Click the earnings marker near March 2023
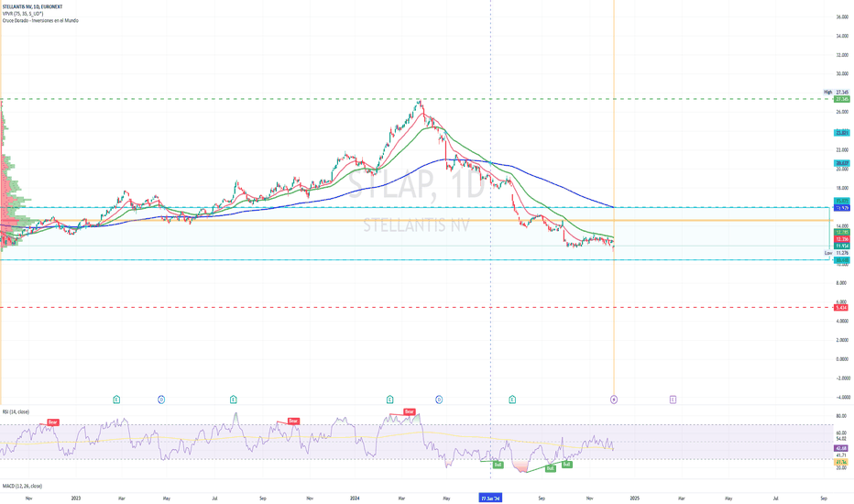This screenshot has width=854, height=504. [x=116, y=400]
